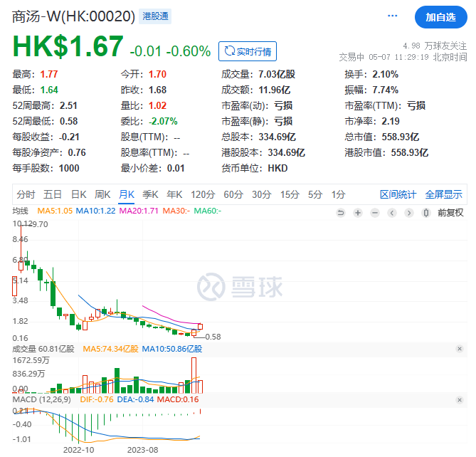Select the 季K chart tab
476x457 pixels.
151,194
